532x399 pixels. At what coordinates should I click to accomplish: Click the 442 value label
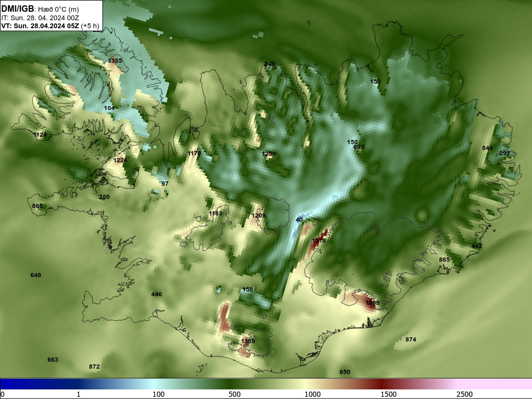[x=477, y=246]
